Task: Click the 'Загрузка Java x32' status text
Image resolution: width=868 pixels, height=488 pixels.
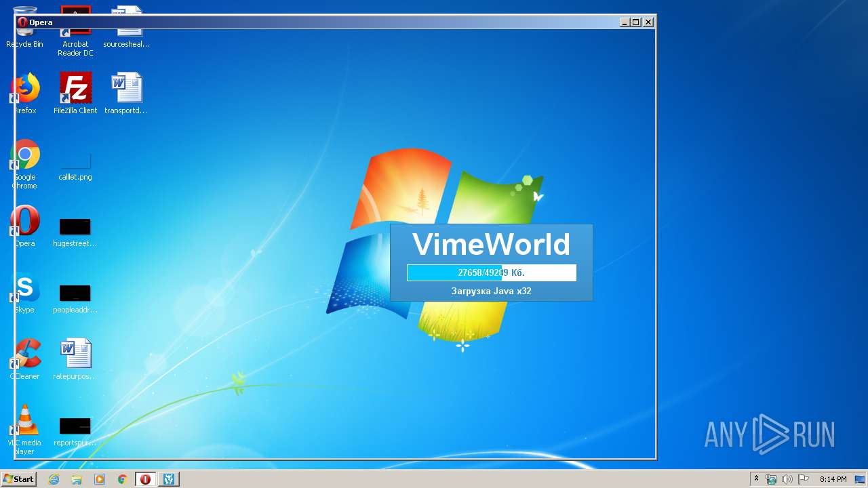Action: 492,291
